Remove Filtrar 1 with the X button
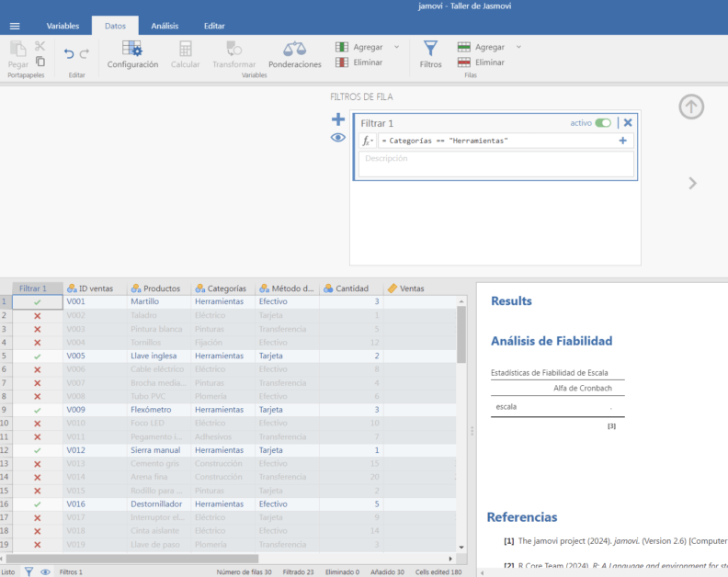The image size is (728, 577). tap(628, 122)
